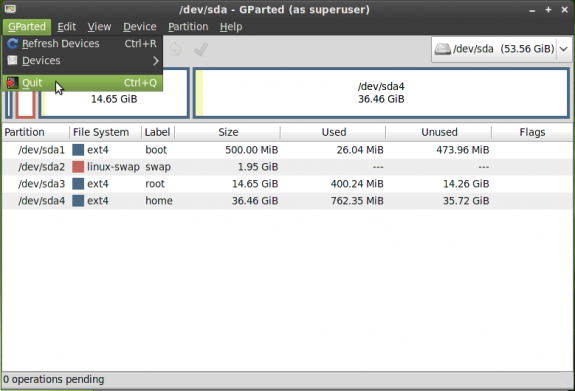This screenshot has width=575, height=391.
Task: Click the '500.00 MiB' size cell
Action: (252, 150)
